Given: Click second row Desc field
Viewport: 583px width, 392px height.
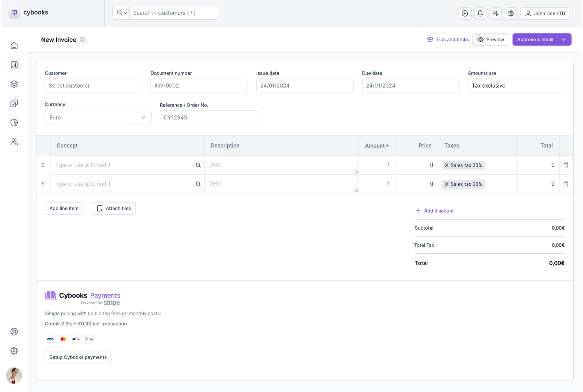Looking at the screenshot, I should [282, 184].
